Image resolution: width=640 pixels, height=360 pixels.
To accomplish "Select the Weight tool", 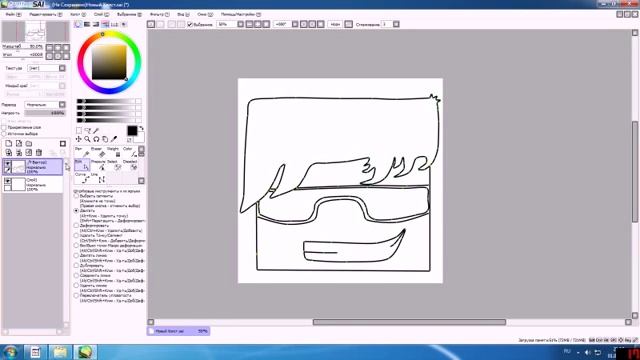I will tap(115, 152).
